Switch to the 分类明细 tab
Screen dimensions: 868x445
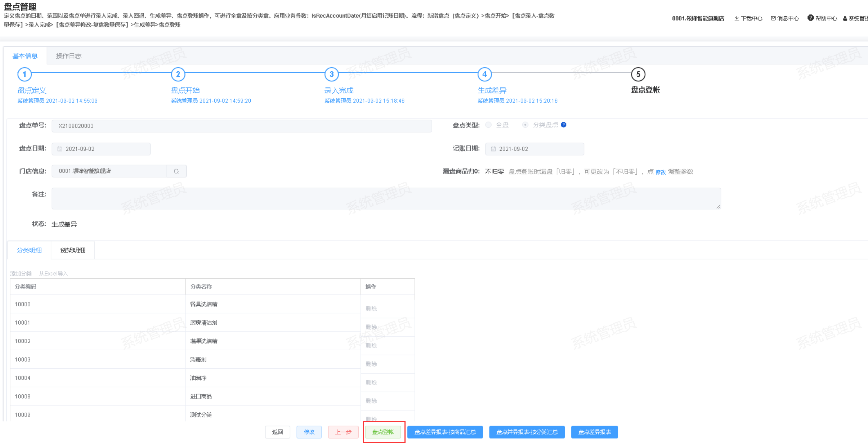tap(29, 250)
